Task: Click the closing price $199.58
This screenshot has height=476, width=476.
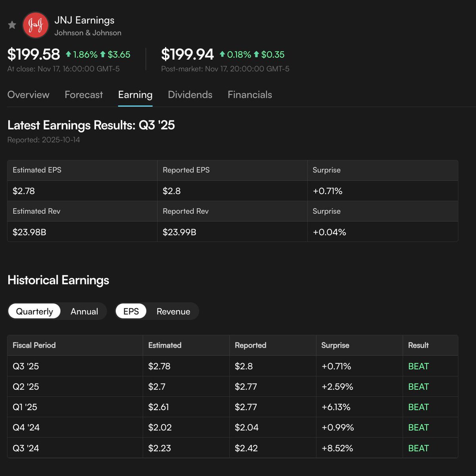Action: pyautogui.click(x=34, y=54)
